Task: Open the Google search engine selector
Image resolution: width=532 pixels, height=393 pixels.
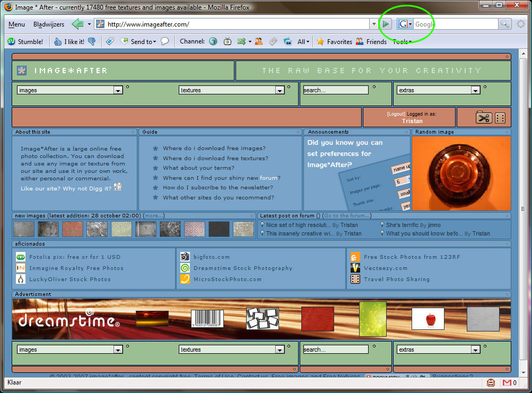Action: [x=405, y=24]
